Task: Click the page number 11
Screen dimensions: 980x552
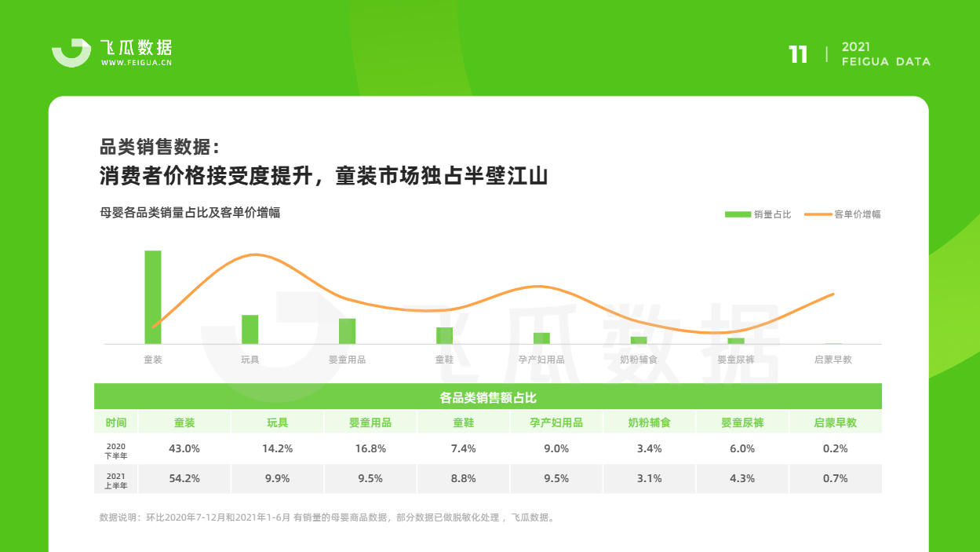Action: 798,54
